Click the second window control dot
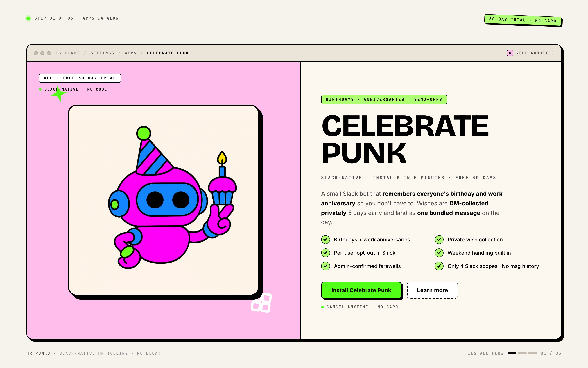 (42, 53)
